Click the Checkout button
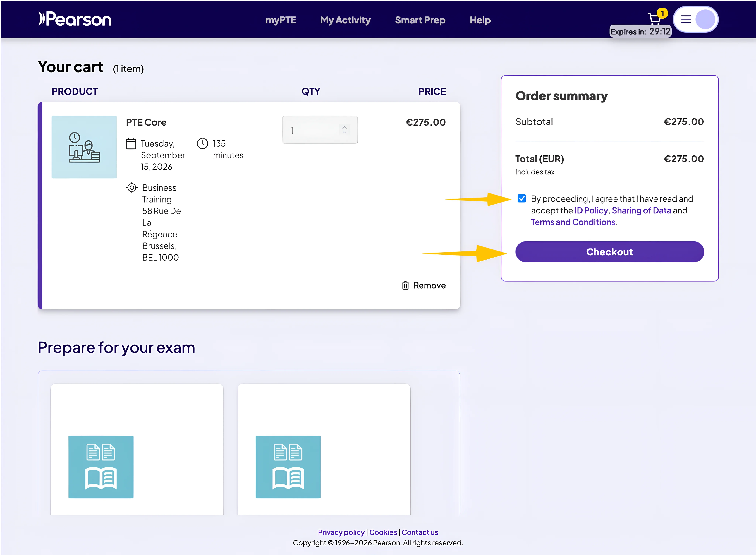 (610, 252)
